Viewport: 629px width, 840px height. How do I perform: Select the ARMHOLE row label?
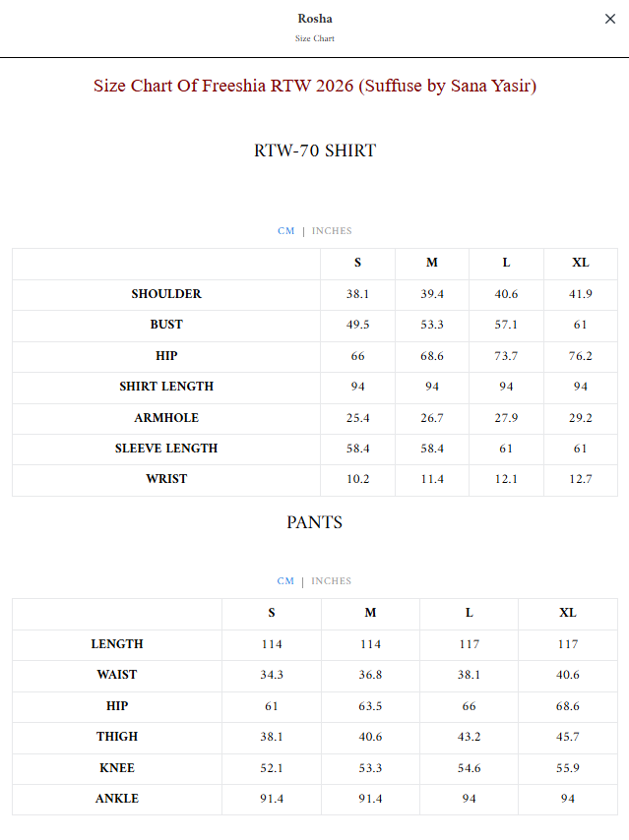click(166, 418)
